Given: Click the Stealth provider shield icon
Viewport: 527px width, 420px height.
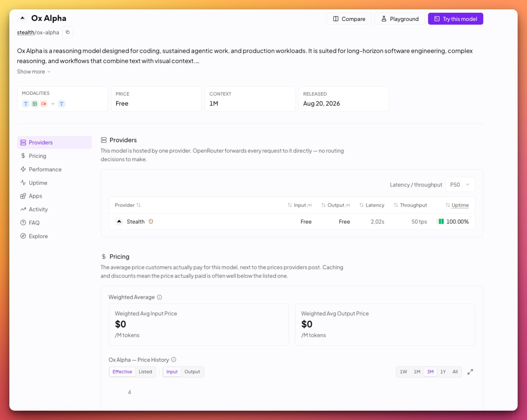Looking at the screenshot, I should pos(151,222).
